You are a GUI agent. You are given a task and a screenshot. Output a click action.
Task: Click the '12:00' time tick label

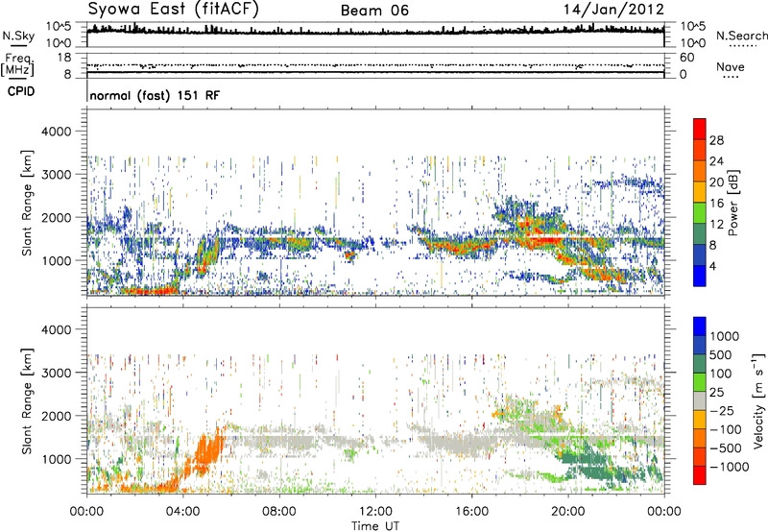coord(375,512)
